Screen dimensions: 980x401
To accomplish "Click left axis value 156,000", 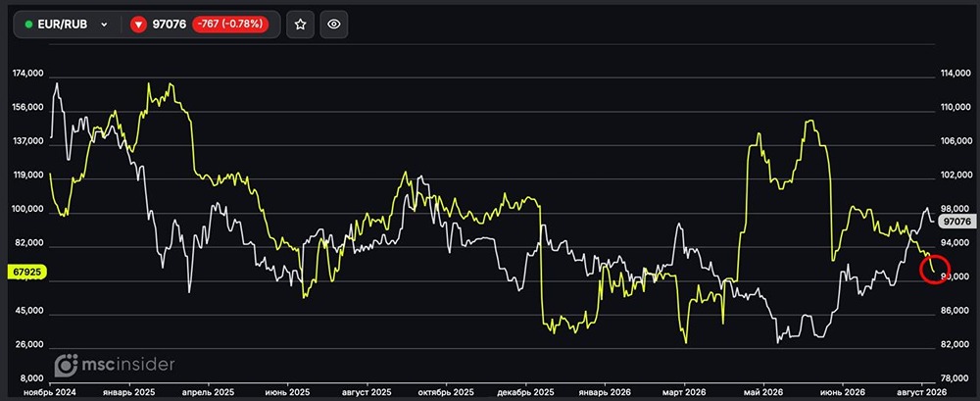I will tap(27, 108).
